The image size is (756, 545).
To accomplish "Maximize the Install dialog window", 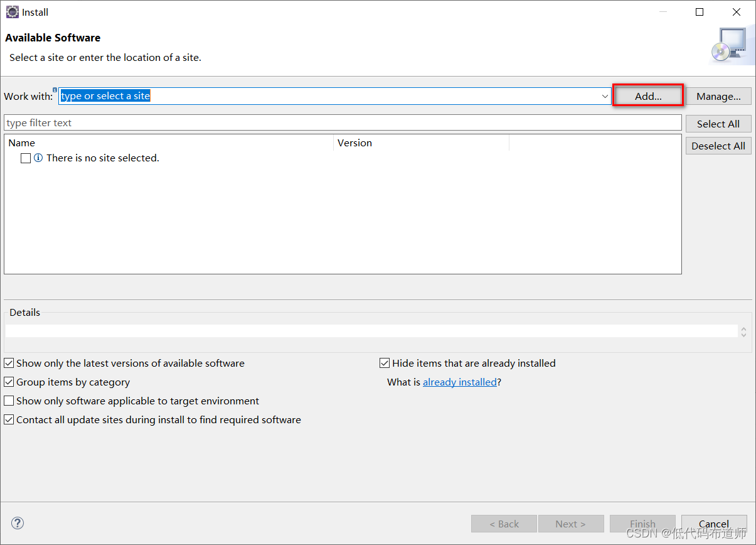I will click(x=700, y=12).
